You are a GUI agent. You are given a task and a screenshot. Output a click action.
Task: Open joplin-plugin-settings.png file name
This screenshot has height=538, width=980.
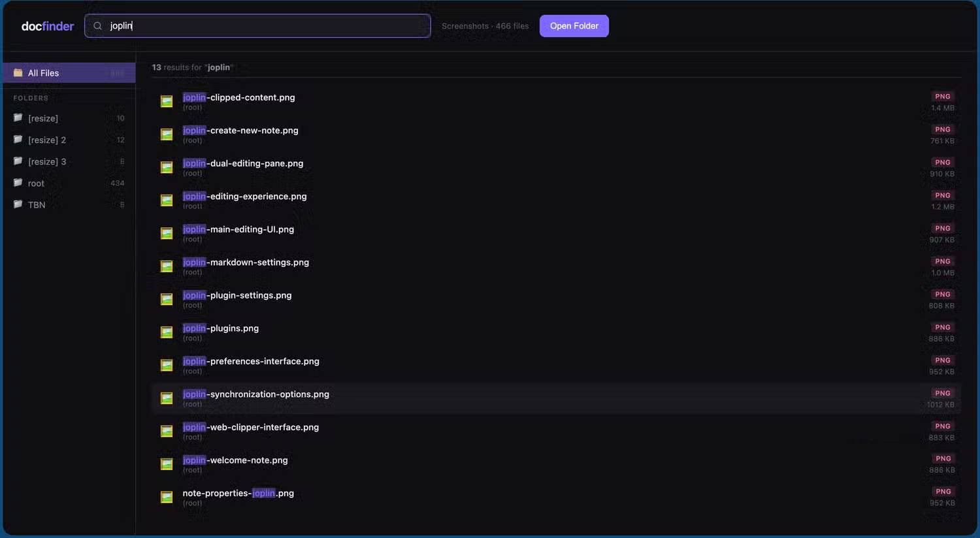click(237, 295)
